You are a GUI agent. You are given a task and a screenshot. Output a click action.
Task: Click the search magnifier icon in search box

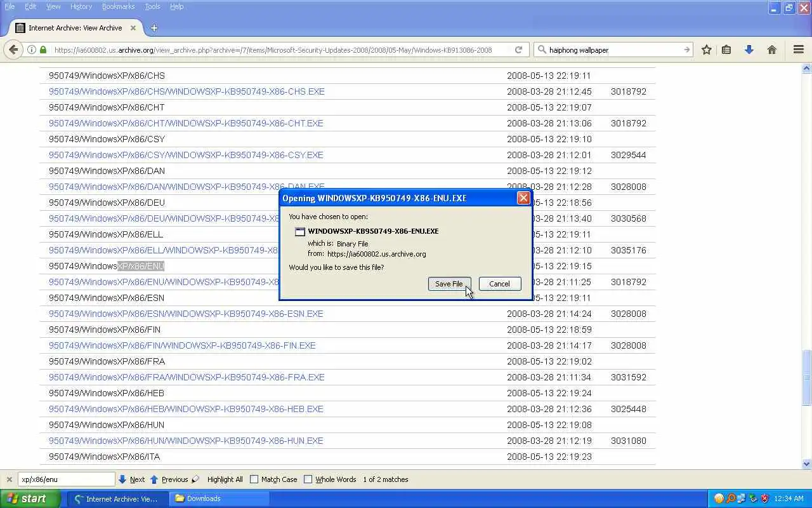click(542, 50)
